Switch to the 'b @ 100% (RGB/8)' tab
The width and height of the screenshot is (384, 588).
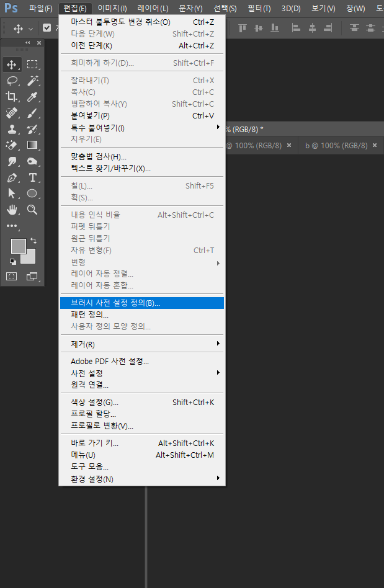click(x=336, y=146)
